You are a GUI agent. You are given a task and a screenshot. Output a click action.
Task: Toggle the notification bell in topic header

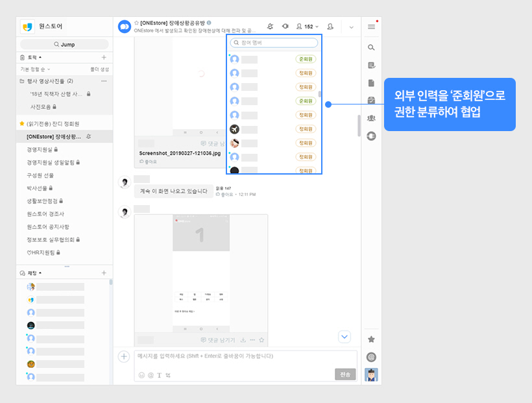269,27
